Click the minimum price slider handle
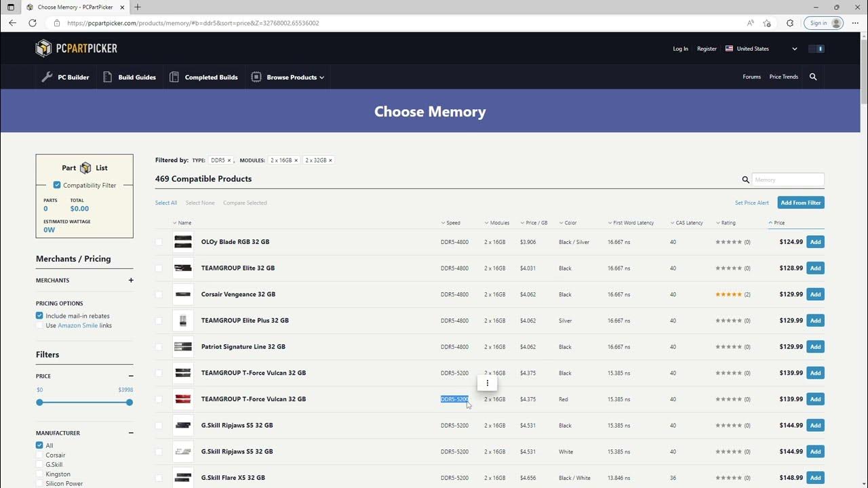This screenshot has height=488, width=868. pyautogui.click(x=39, y=403)
